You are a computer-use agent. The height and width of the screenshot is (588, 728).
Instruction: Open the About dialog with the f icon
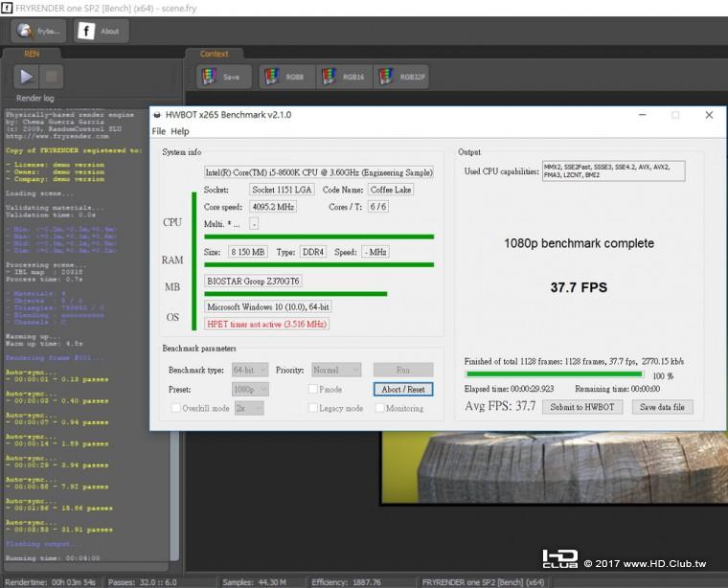point(100,31)
